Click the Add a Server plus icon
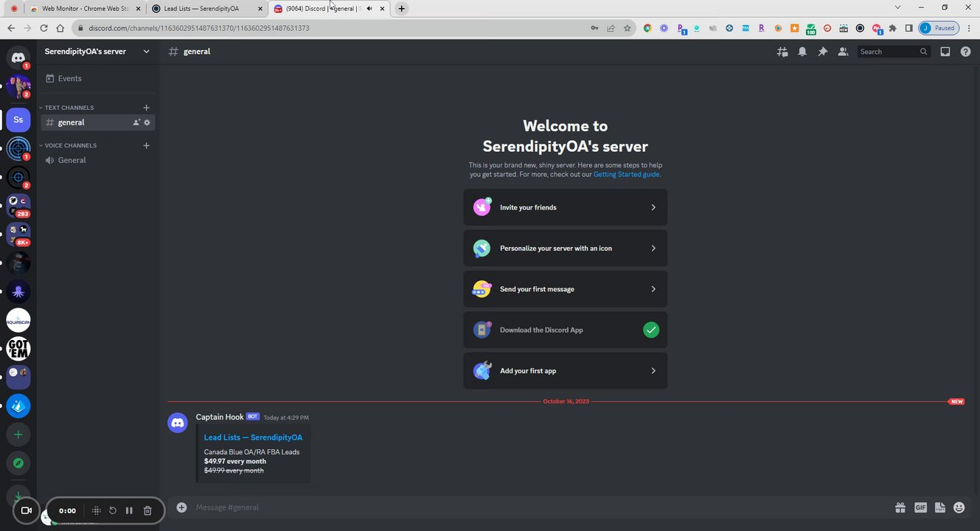The image size is (980, 531). 18,434
